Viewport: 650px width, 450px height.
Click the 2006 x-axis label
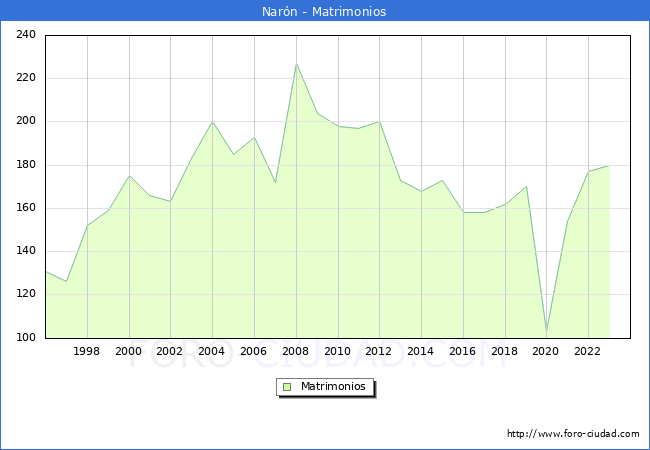click(253, 351)
